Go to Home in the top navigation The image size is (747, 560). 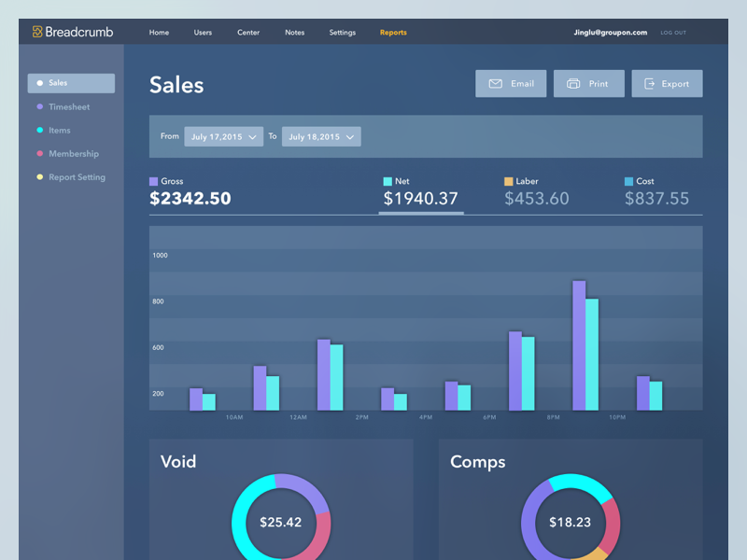click(x=159, y=33)
